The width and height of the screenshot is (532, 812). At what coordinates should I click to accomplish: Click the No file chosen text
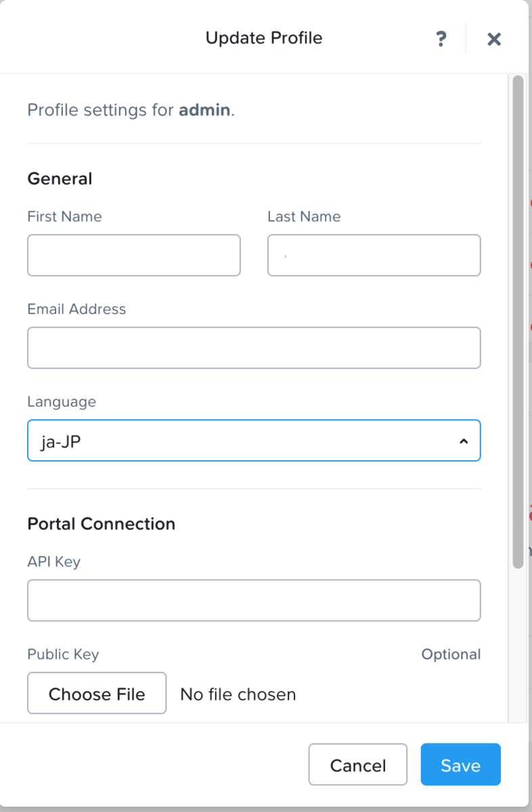point(238,694)
